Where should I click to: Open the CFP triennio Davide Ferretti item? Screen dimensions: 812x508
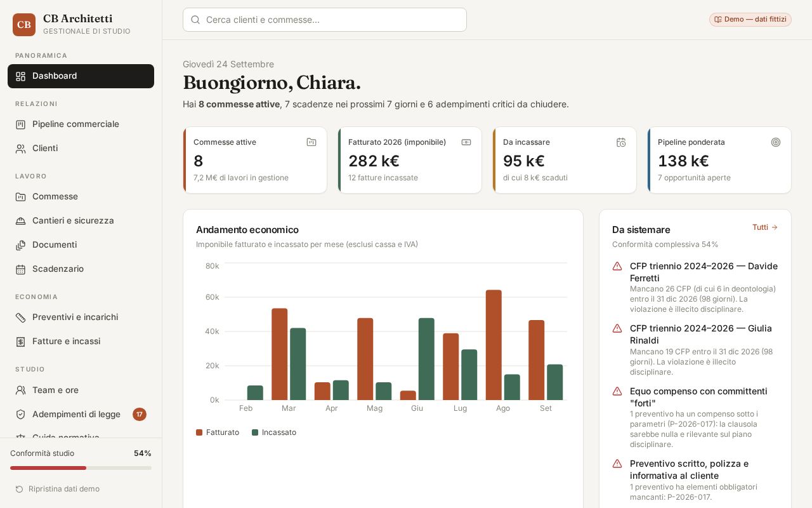coord(695,287)
